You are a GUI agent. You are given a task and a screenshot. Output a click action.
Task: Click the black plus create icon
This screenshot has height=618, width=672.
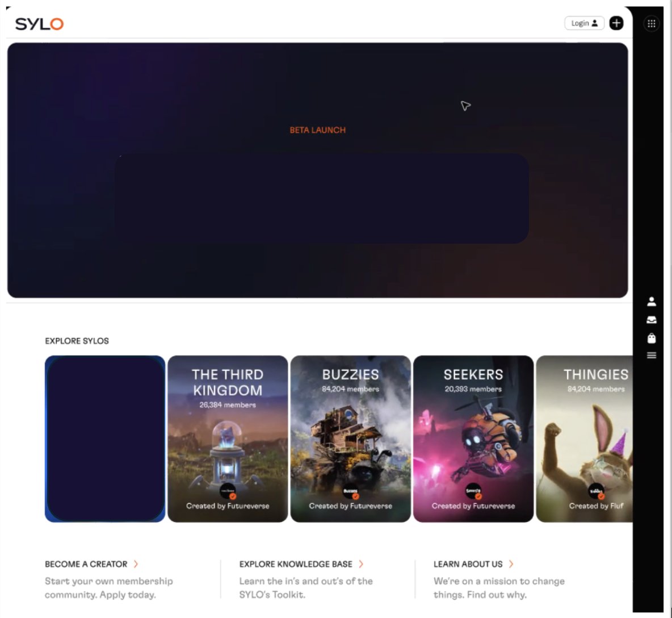[x=616, y=23]
